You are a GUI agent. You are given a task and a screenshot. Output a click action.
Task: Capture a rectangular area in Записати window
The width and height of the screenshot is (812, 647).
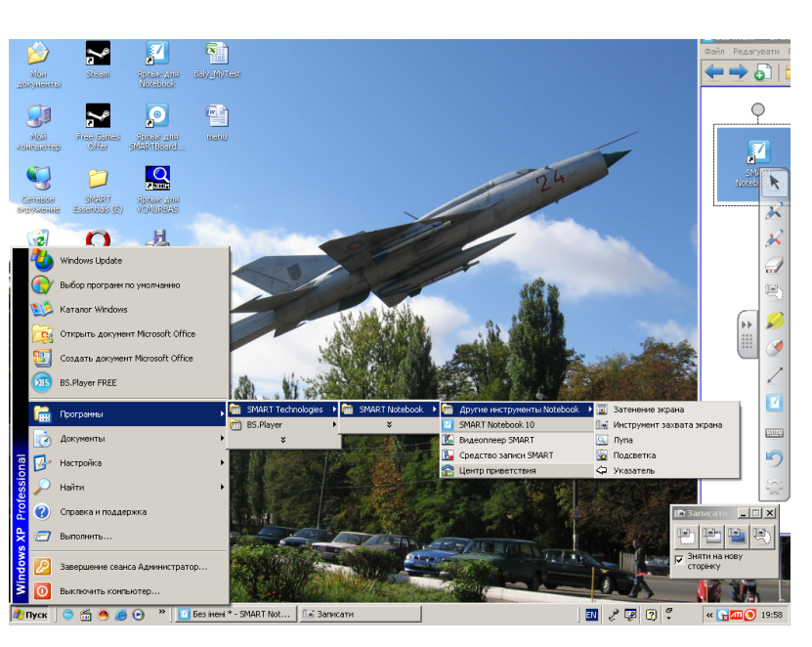point(687,537)
